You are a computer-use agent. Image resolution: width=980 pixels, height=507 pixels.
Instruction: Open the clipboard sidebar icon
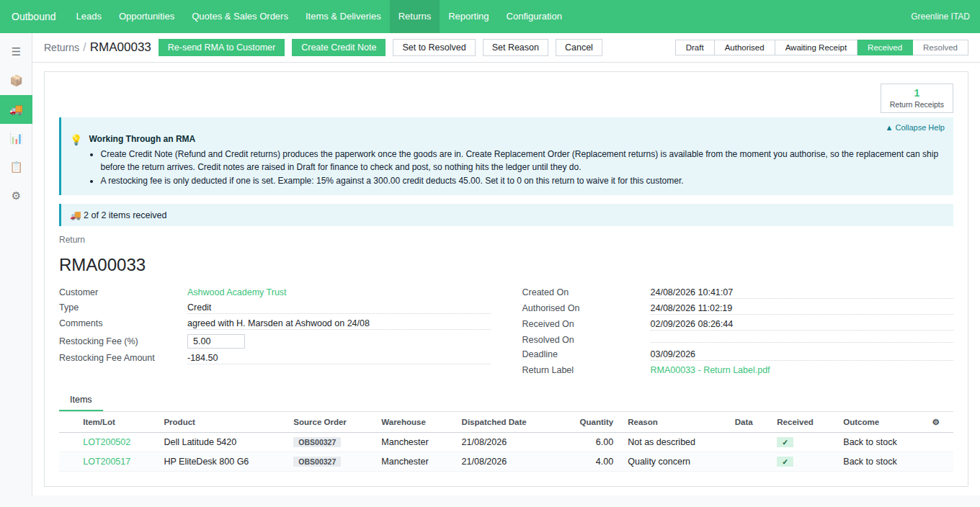(x=16, y=167)
